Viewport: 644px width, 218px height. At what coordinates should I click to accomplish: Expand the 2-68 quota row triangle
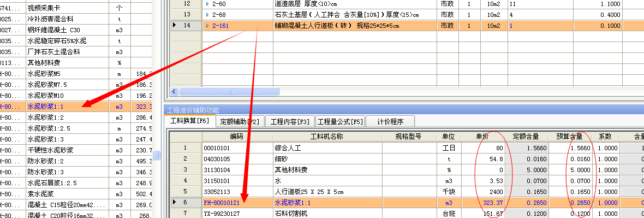[x=207, y=15]
